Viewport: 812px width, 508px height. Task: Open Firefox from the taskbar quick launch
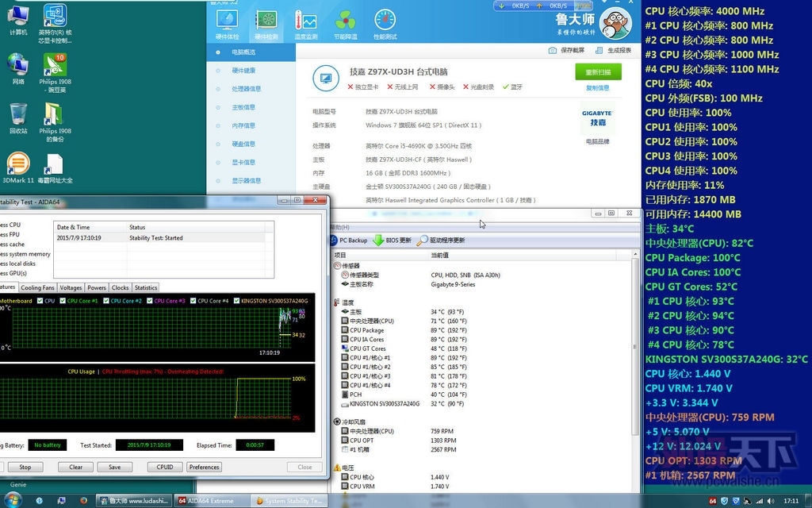pos(83,501)
